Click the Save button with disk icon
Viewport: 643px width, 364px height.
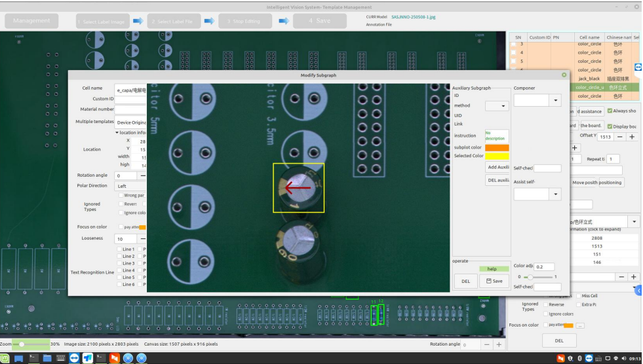pos(495,281)
